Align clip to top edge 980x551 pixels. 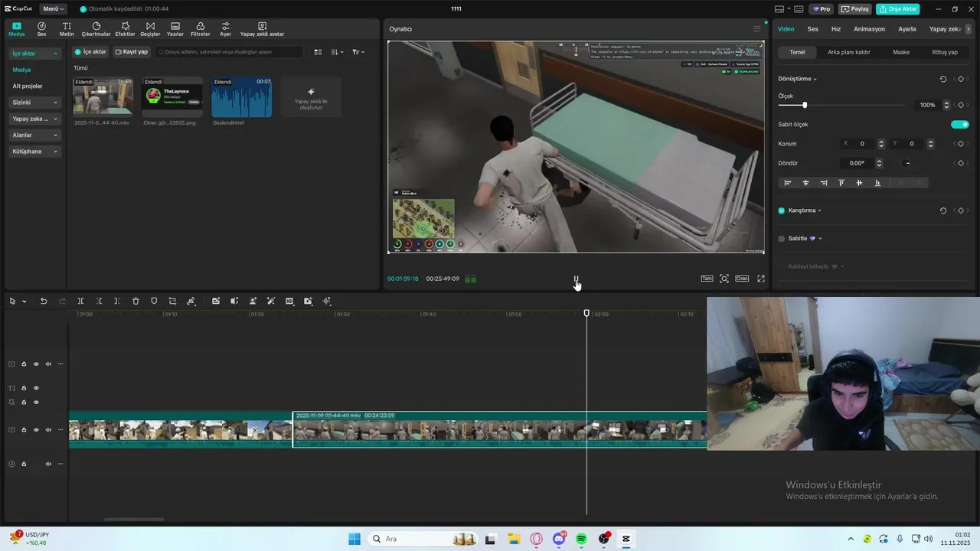point(841,183)
